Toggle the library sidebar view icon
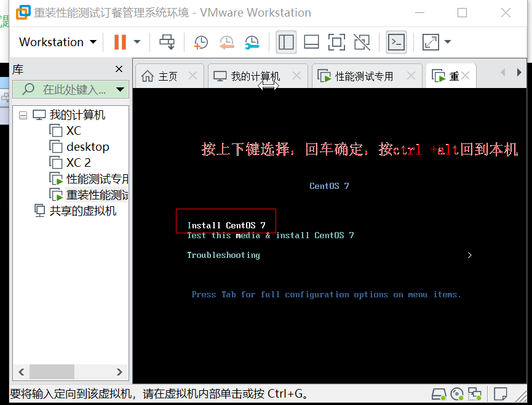Image resolution: width=532 pixels, height=405 pixels. click(x=287, y=42)
